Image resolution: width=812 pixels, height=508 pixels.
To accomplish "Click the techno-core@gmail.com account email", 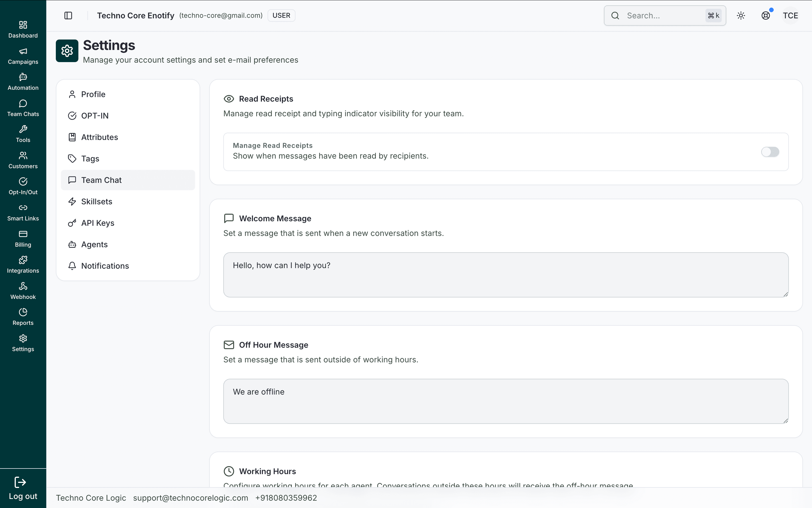I will pyautogui.click(x=221, y=16).
